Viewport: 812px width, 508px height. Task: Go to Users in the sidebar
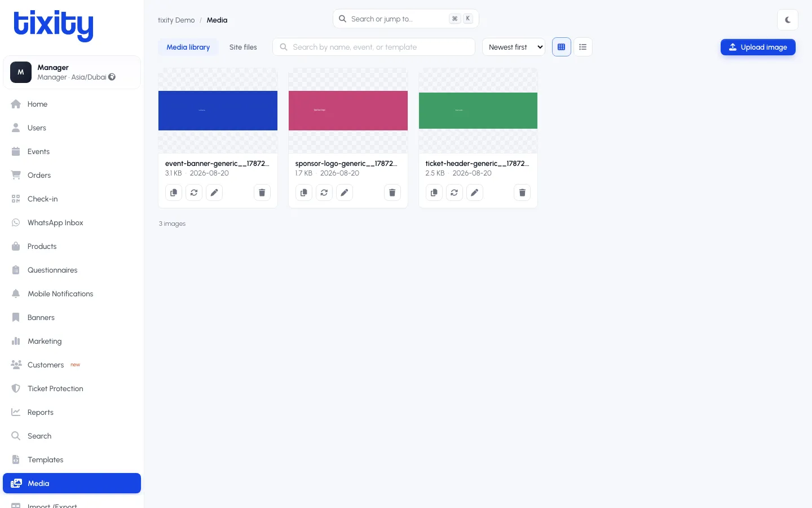72,128
